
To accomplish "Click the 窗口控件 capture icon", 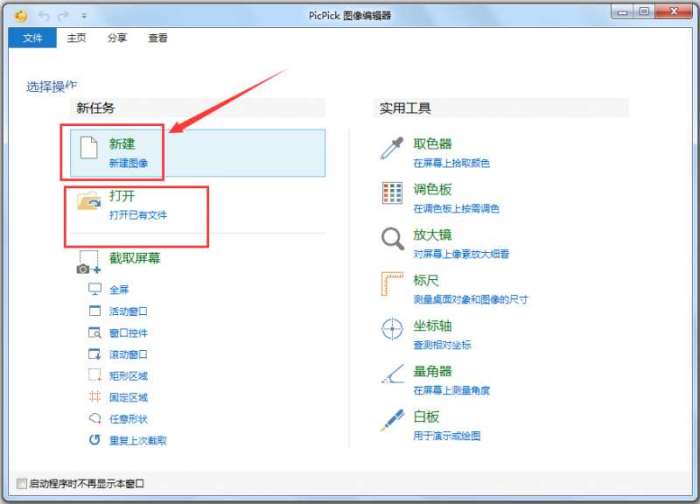I will pos(95,332).
